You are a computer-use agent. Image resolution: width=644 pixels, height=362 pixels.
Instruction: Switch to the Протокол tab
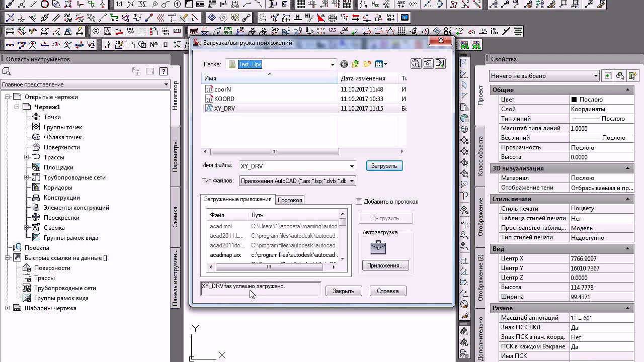pos(290,200)
